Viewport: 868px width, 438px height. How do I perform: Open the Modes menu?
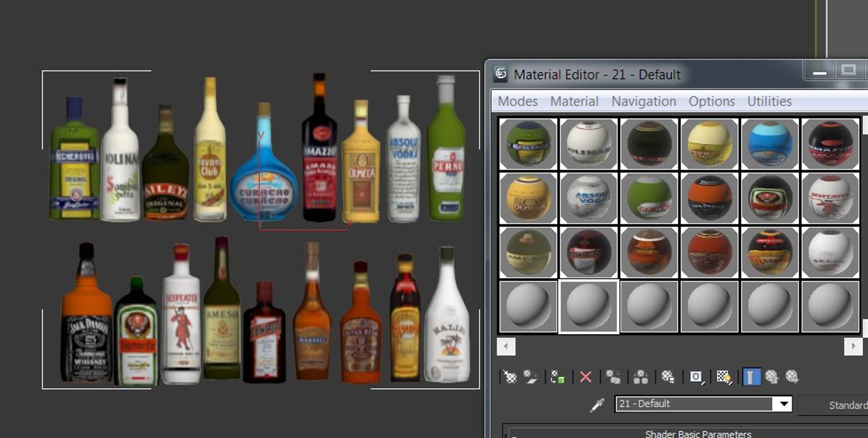click(x=518, y=101)
